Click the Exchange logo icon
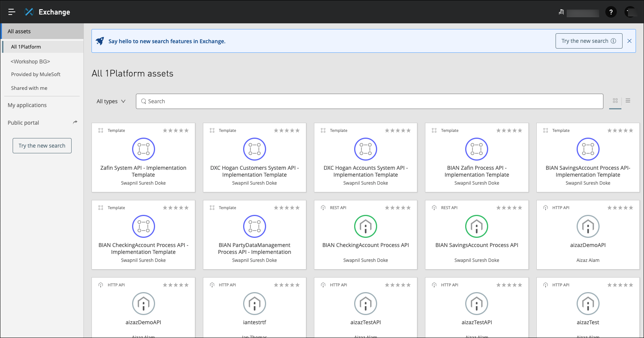The width and height of the screenshot is (644, 338). tap(29, 12)
